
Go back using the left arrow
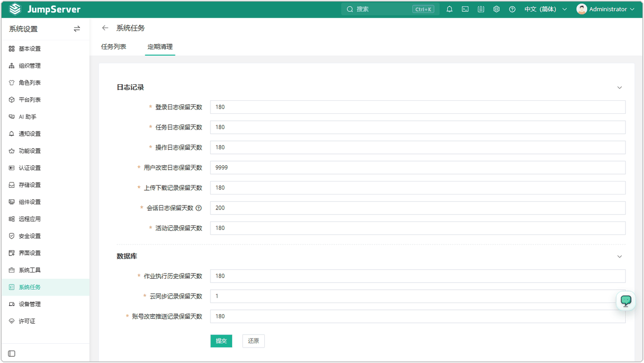105,28
